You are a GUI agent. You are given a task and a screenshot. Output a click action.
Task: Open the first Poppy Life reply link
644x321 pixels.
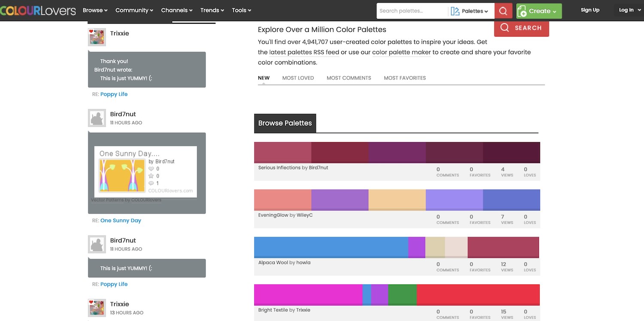(114, 94)
